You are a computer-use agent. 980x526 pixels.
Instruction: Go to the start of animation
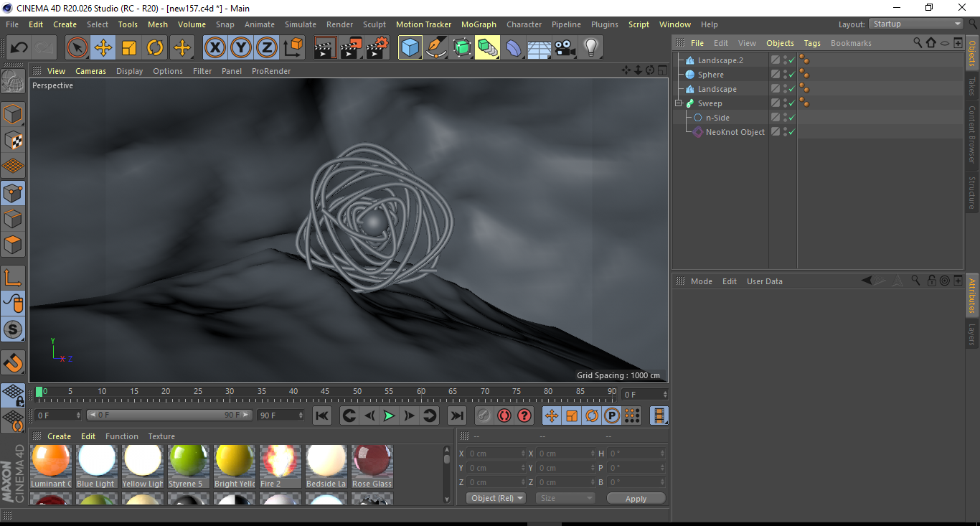[322, 415]
